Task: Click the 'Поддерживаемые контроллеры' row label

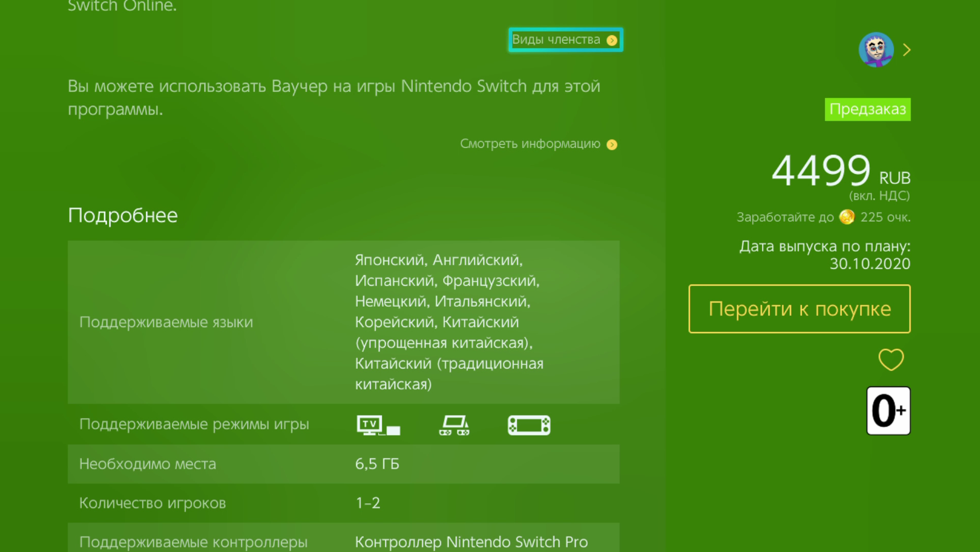Action: pos(193,542)
